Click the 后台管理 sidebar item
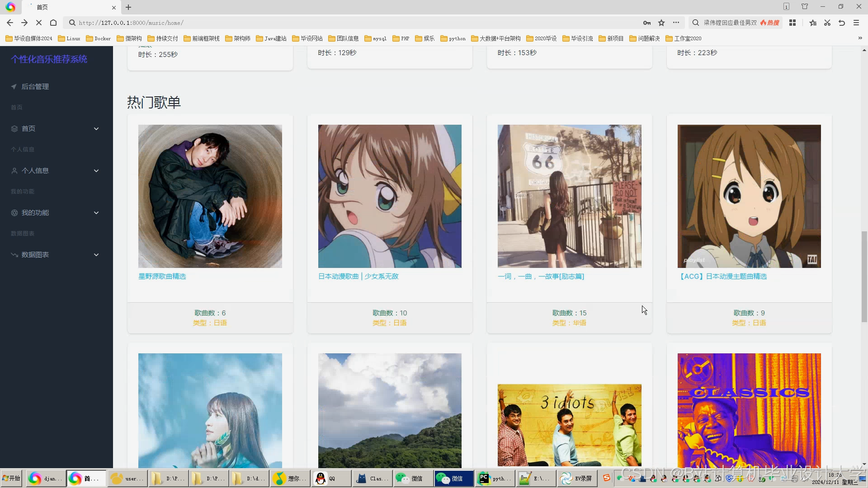Screen dimensions: 868x488 tap(35, 87)
